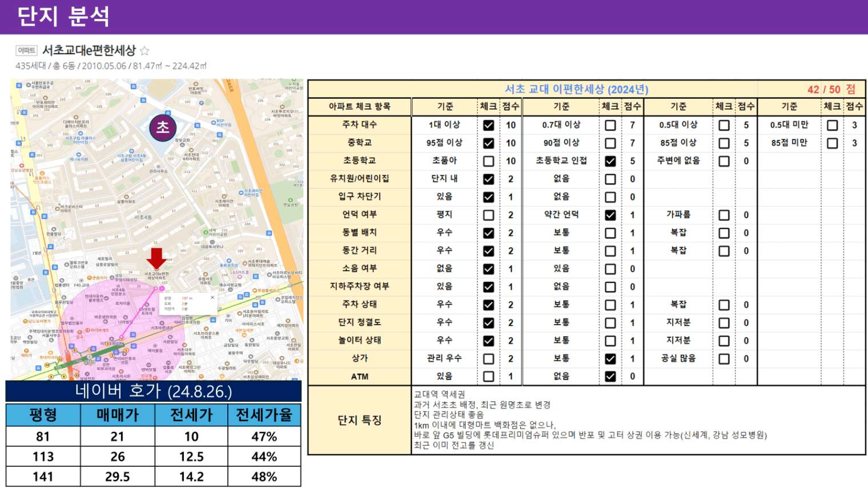This screenshot has width=868, height=488.
Task: Click the '네이버 호가 (24.8.26.)' heading
Action: pyautogui.click(x=154, y=391)
